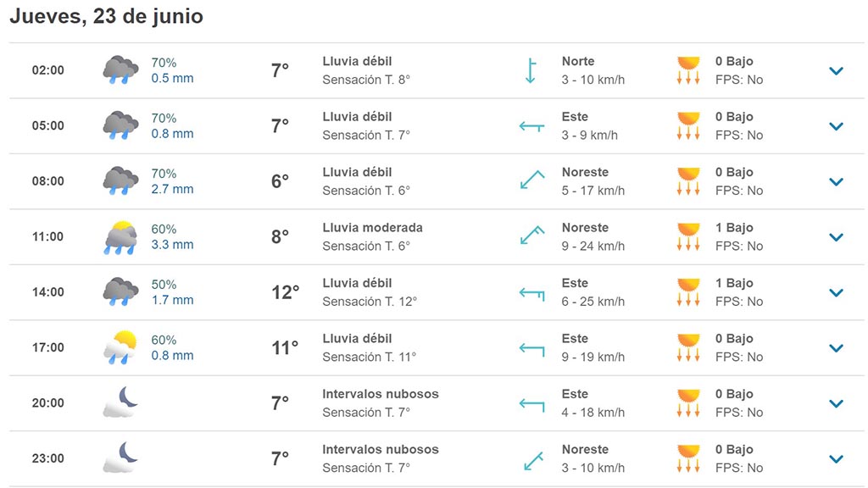Screen dimensions: 868x488
Task: Click the 60% 3.3 mm precipitation value
Action: coord(172,236)
